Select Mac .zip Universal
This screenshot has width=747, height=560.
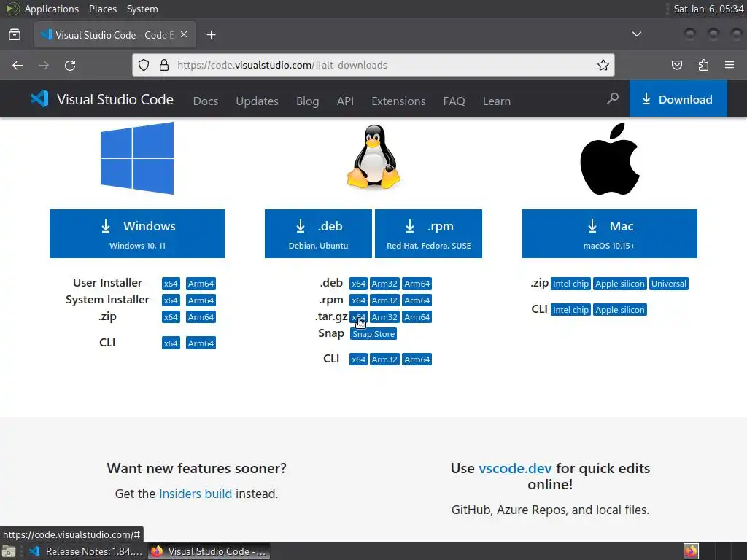pyautogui.click(x=669, y=284)
